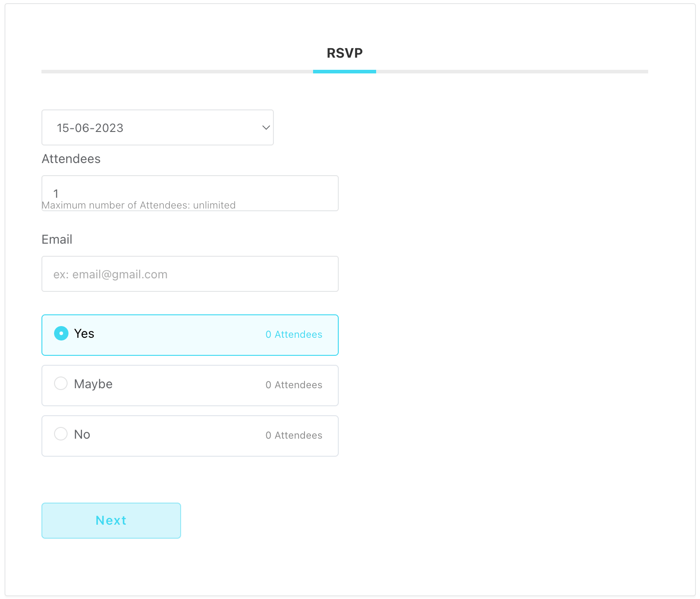Open the RSVP tab

[x=345, y=53]
